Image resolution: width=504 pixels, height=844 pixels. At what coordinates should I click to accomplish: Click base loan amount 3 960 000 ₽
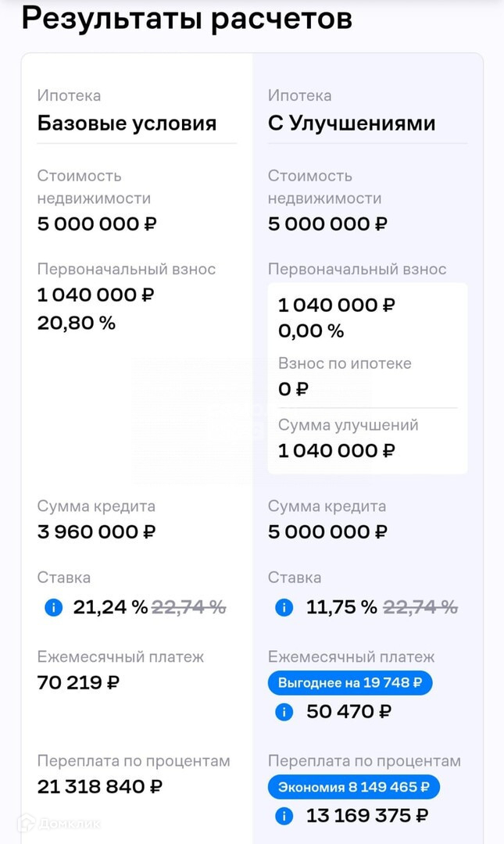pos(97,532)
